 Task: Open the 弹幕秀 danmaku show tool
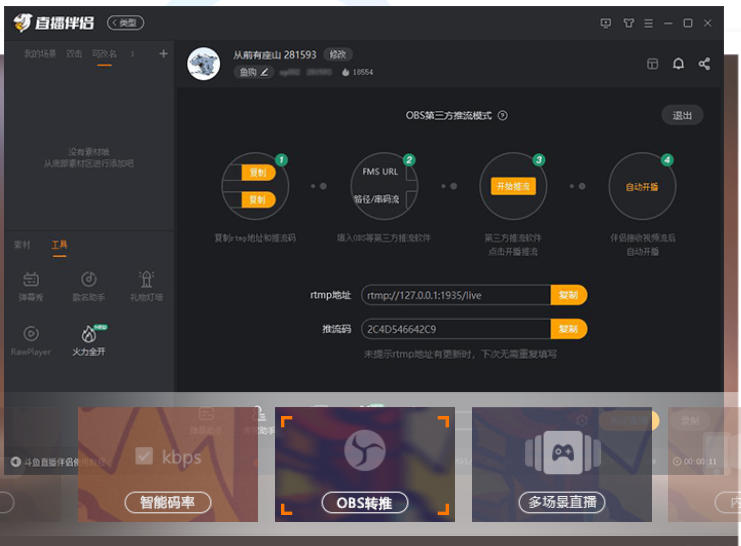click(31, 286)
